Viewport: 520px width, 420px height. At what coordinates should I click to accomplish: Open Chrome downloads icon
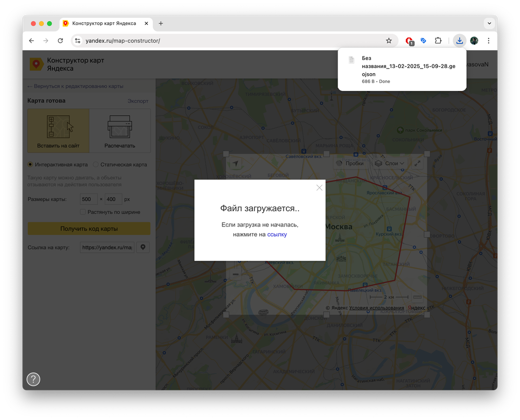pos(459,41)
